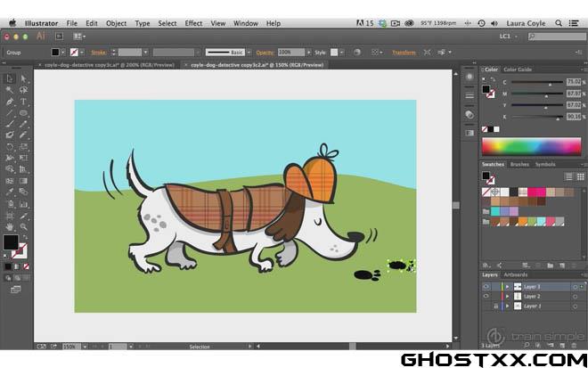Image resolution: width=588 pixels, height=368 pixels.
Task: Select the Direct Selection tool
Action: pos(23,78)
